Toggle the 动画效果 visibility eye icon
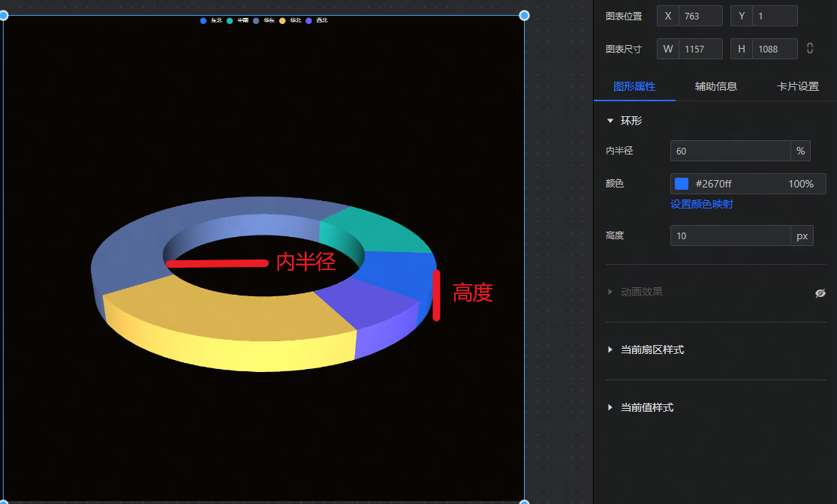The width and height of the screenshot is (837, 504). (820, 293)
